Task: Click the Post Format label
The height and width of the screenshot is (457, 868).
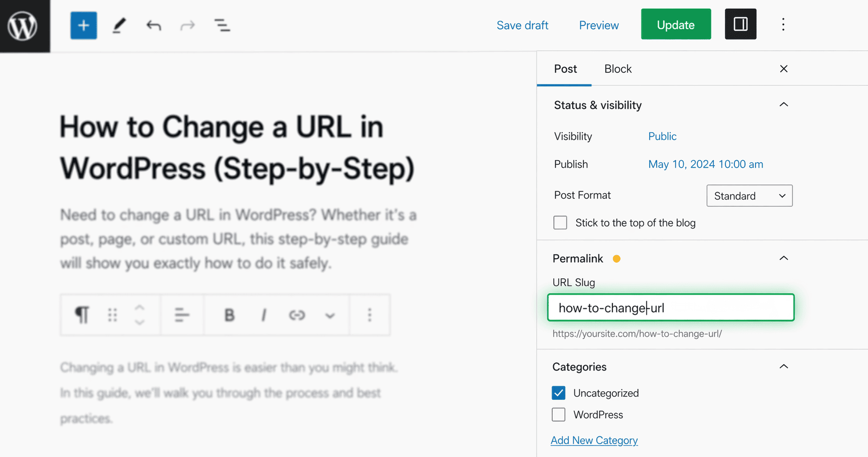Action: [582, 195]
